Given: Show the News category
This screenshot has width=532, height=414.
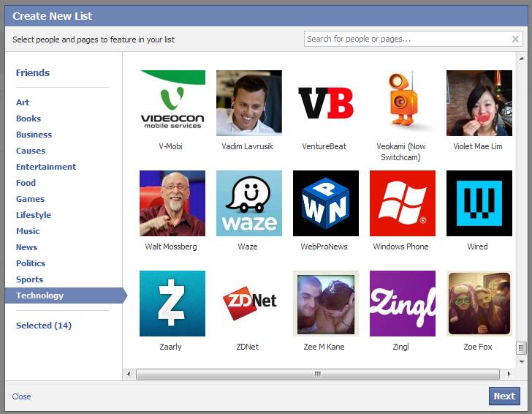Looking at the screenshot, I should point(26,247).
